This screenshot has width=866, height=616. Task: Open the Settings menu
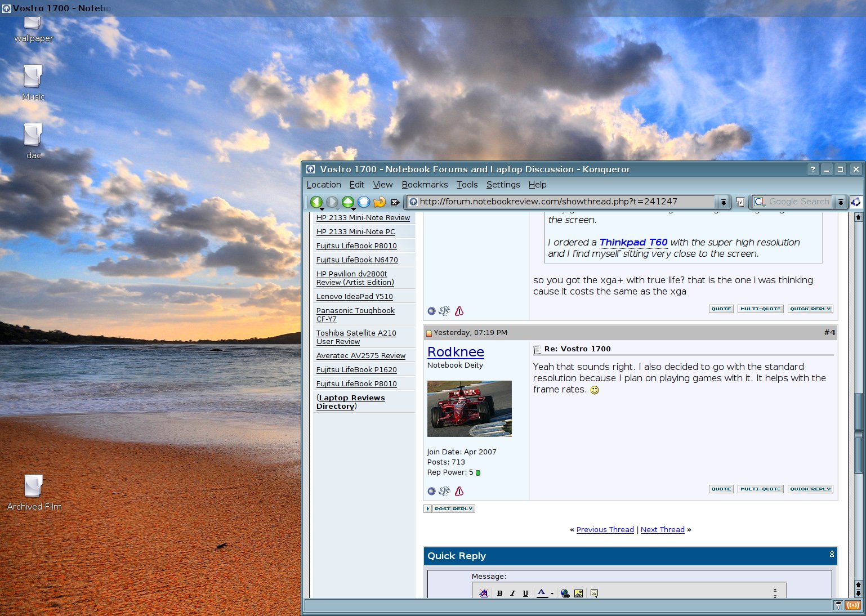(x=503, y=185)
